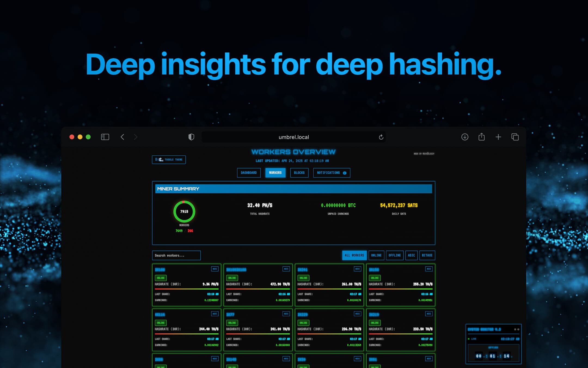Click the All Workers filter button
The height and width of the screenshot is (368, 588).
[x=354, y=255]
